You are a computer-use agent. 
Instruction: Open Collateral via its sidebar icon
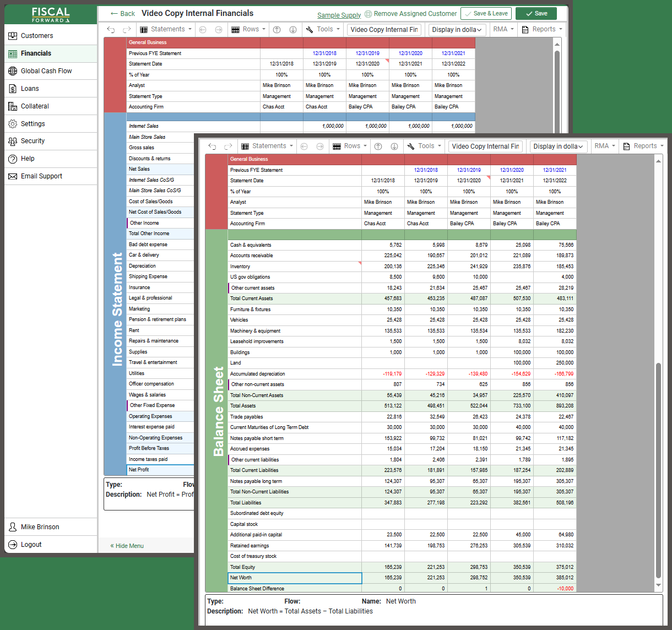point(13,106)
